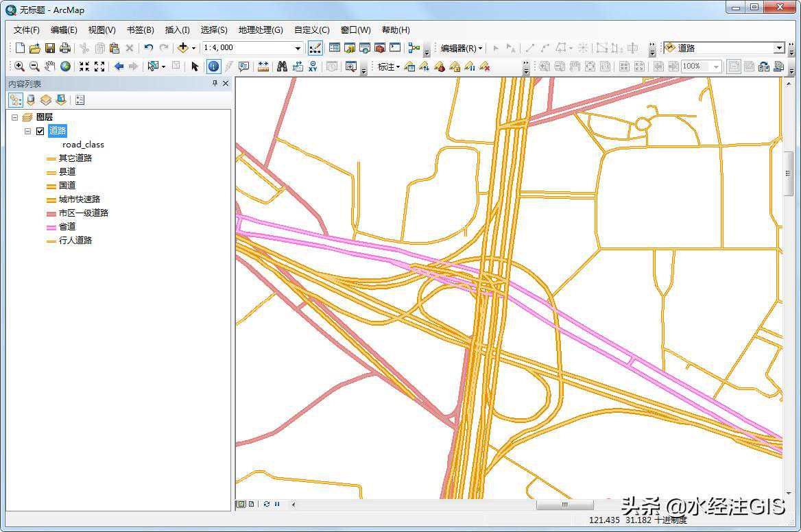Screen dimensions: 801x532
Task: Click the Add Data button
Action: (x=182, y=48)
